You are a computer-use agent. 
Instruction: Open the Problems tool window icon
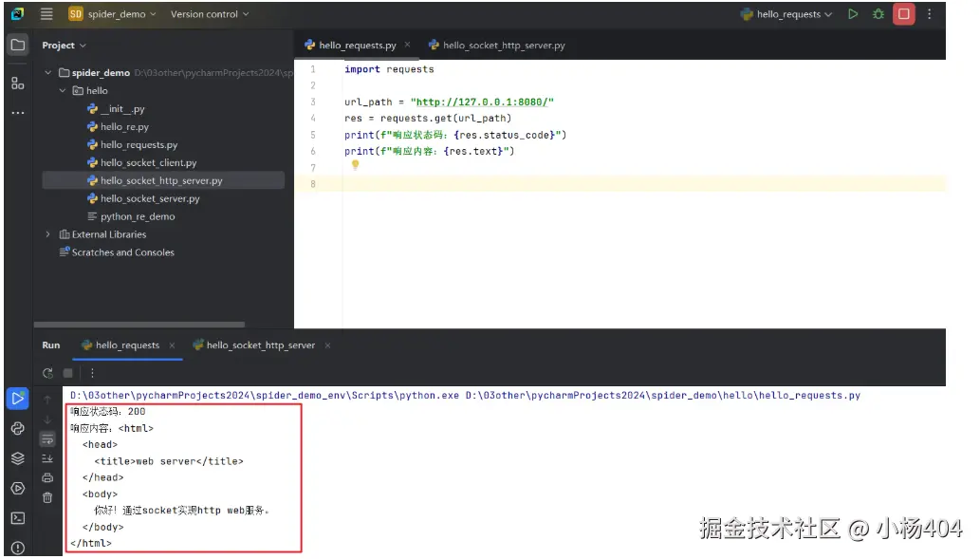(17, 549)
